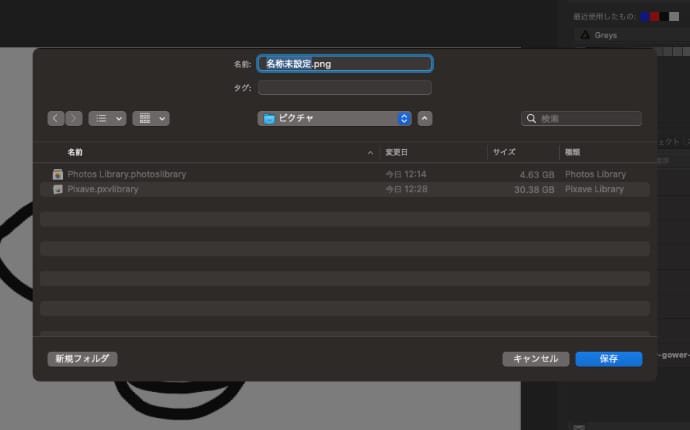Select Pixave.pxvlibrary icon in file list
Image resolution: width=690 pixels, height=430 pixels.
click(x=58, y=189)
